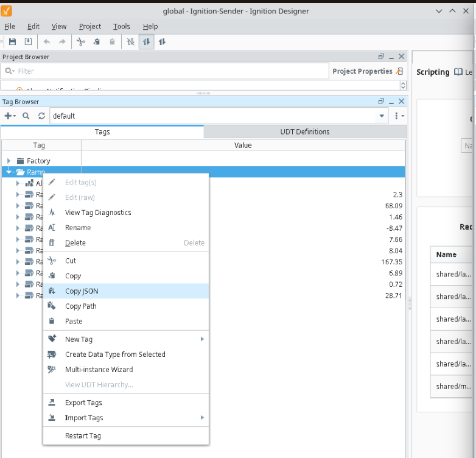Float the Tag Browser panel icon
Image resolution: width=476 pixels, height=458 pixels.
[x=381, y=102]
